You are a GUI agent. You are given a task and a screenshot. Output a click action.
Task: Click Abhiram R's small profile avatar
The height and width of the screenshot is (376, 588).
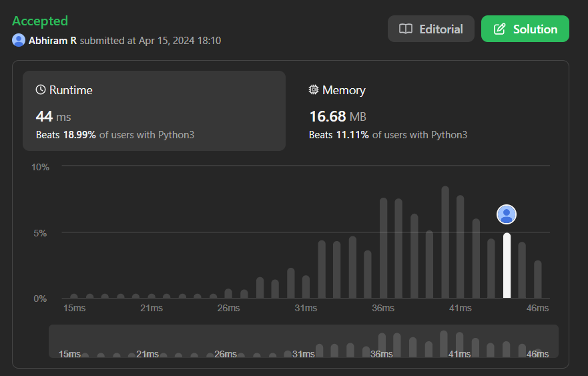[19, 40]
